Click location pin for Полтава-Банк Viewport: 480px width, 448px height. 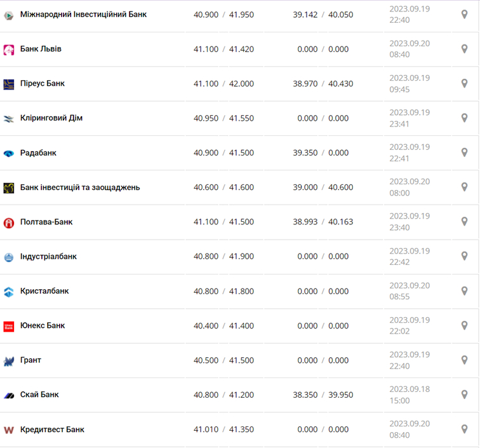(464, 222)
